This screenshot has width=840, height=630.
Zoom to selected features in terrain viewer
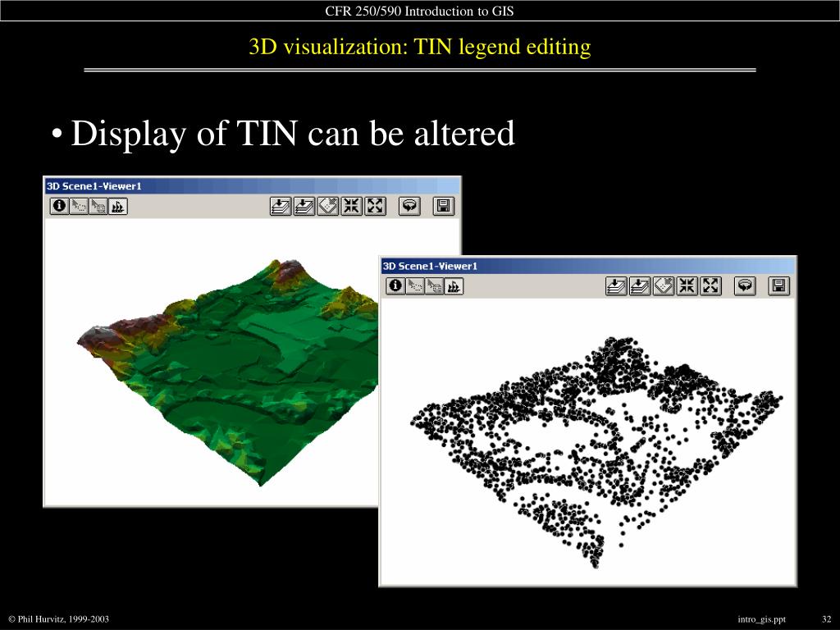point(328,206)
